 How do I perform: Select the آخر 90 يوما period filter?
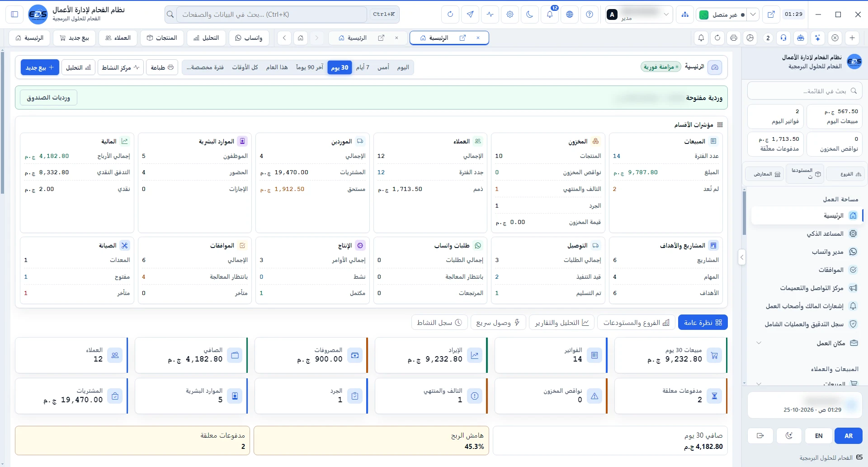310,67
